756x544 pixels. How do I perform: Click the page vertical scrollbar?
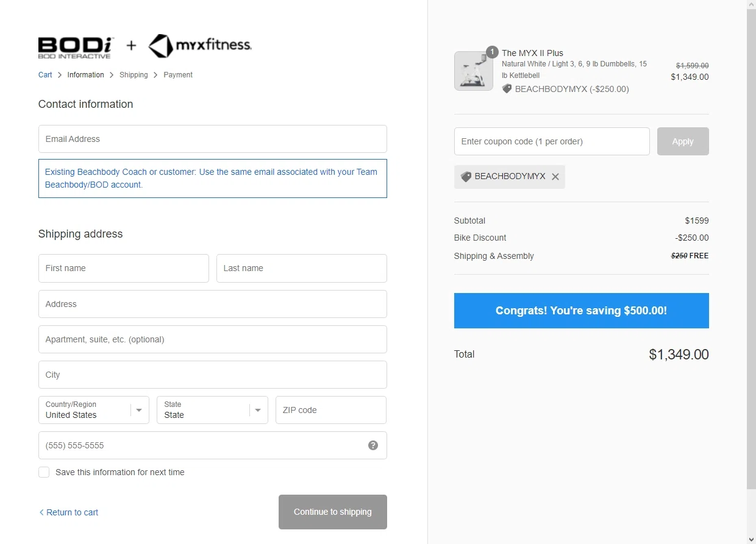751,250
